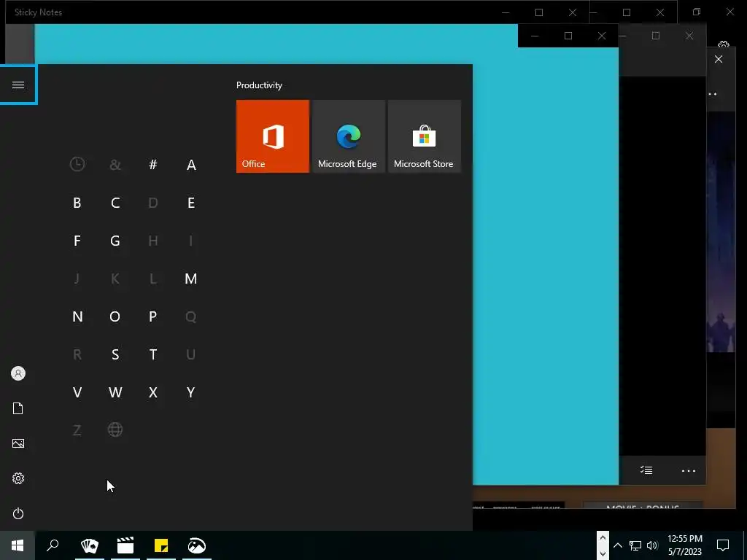Jump to apps starting with O

click(x=115, y=316)
